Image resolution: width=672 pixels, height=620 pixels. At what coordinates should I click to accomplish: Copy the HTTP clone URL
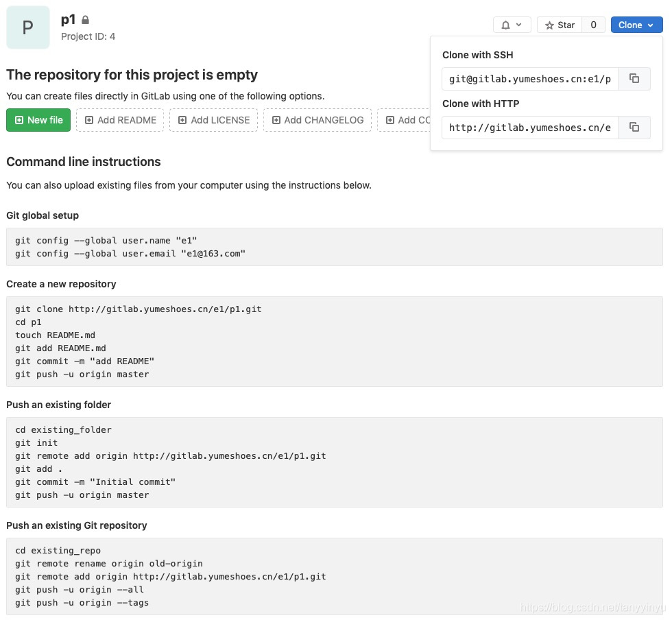pos(634,128)
